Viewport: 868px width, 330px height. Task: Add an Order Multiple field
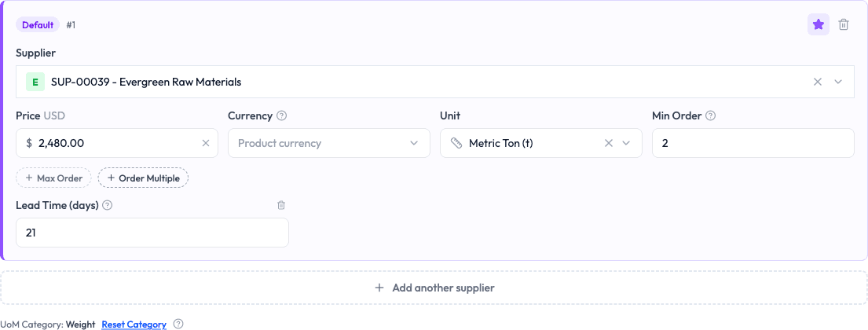click(x=144, y=178)
